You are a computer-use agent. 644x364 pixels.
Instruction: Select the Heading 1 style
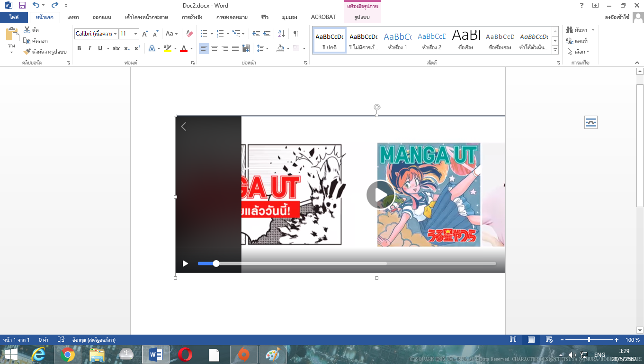(x=397, y=41)
